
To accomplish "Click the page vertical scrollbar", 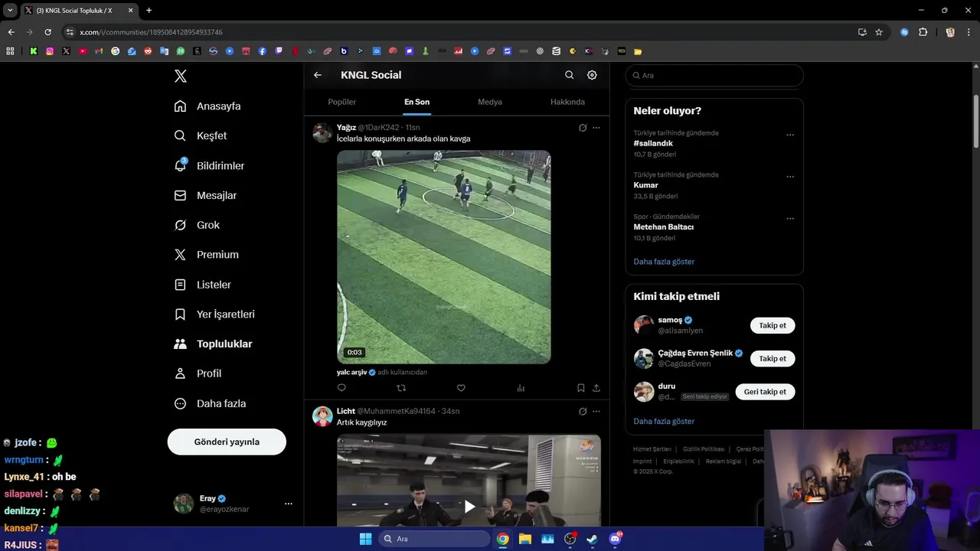I will point(976,122).
